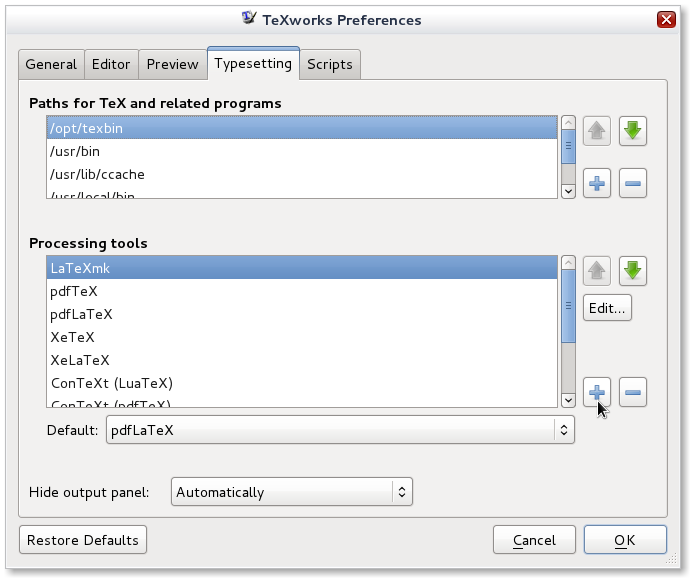Add a new TeX program path
The image size is (690, 578).
pos(597,183)
